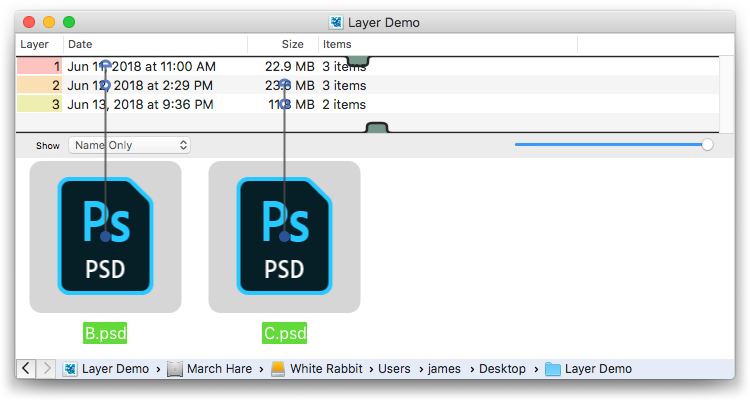Sort by the Layer column header
This screenshot has height=400, width=750.
(x=39, y=44)
